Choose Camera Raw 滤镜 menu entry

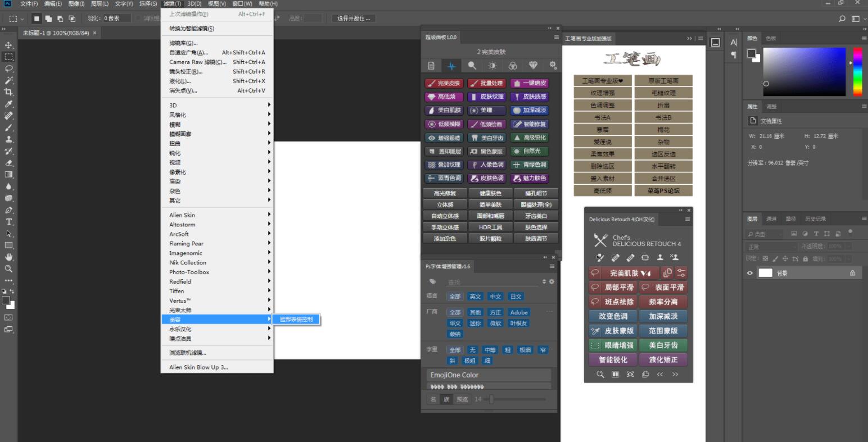coord(218,62)
